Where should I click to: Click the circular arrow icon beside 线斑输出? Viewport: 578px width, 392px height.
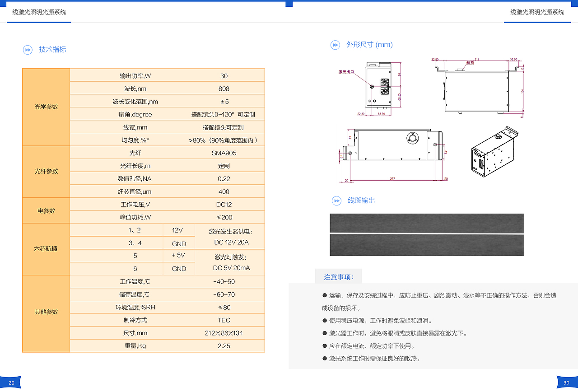pyautogui.click(x=336, y=201)
